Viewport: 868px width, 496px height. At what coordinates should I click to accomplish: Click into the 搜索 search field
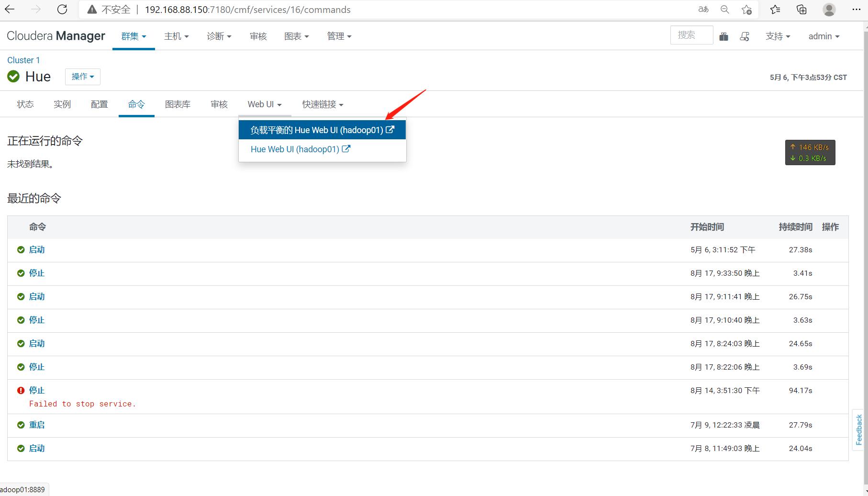tap(691, 35)
